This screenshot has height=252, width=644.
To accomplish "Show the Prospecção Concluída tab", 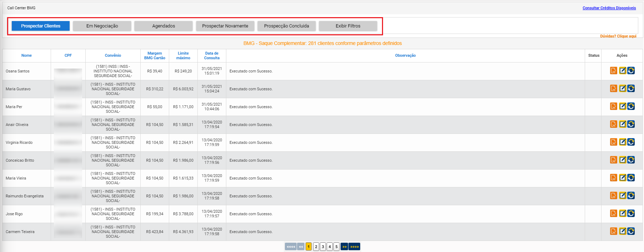I will click(x=287, y=26).
